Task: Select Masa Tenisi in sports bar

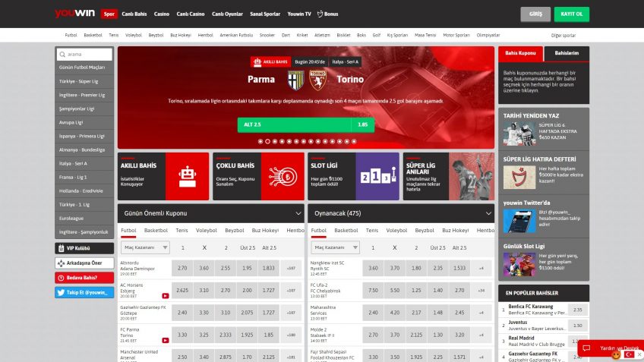Action: [425, 36]
